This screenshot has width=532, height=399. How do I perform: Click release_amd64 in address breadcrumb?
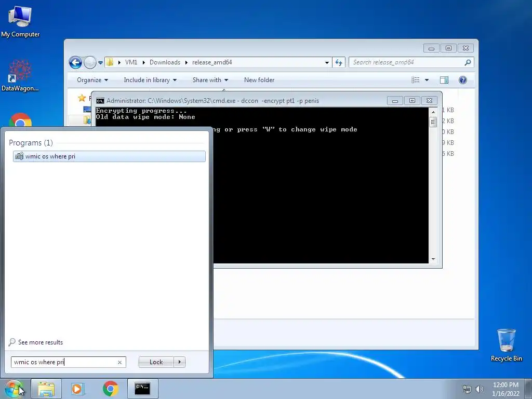(212, 62)
